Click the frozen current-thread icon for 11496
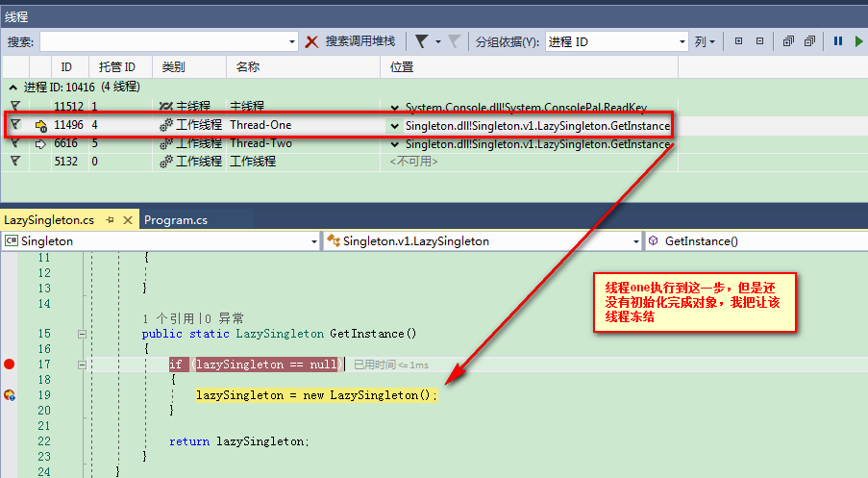The image size is (868, 478). 41,126
